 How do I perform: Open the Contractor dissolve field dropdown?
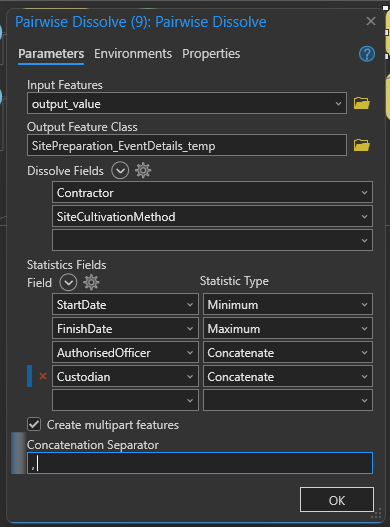(x=212, y=193)
